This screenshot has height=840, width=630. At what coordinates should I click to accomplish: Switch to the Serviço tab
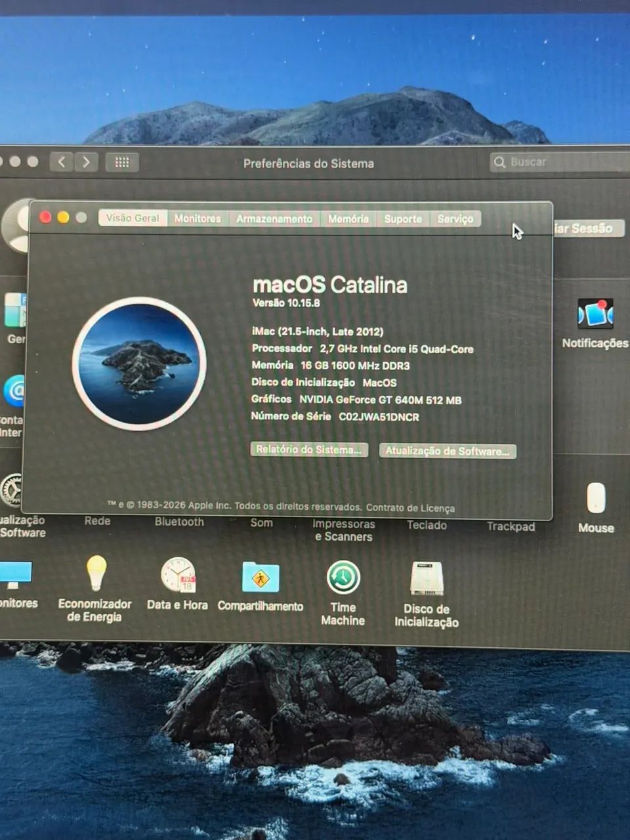[455, 219]
